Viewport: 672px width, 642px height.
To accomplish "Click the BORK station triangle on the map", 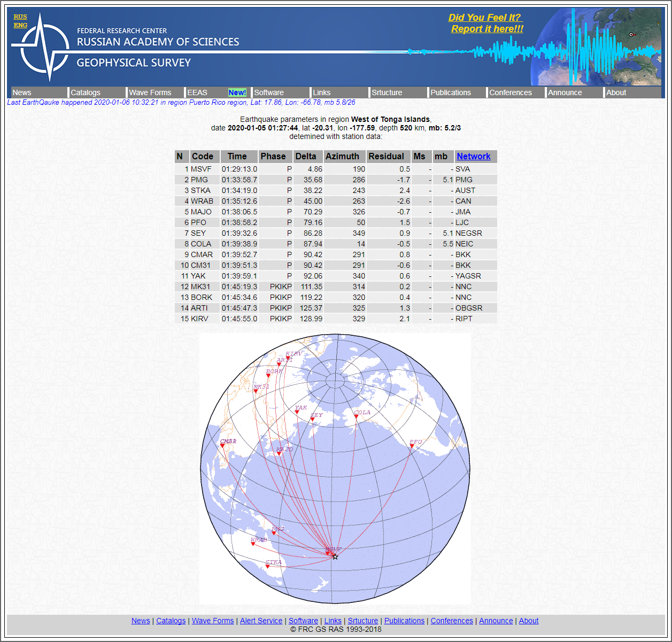I will click(268, 376).
